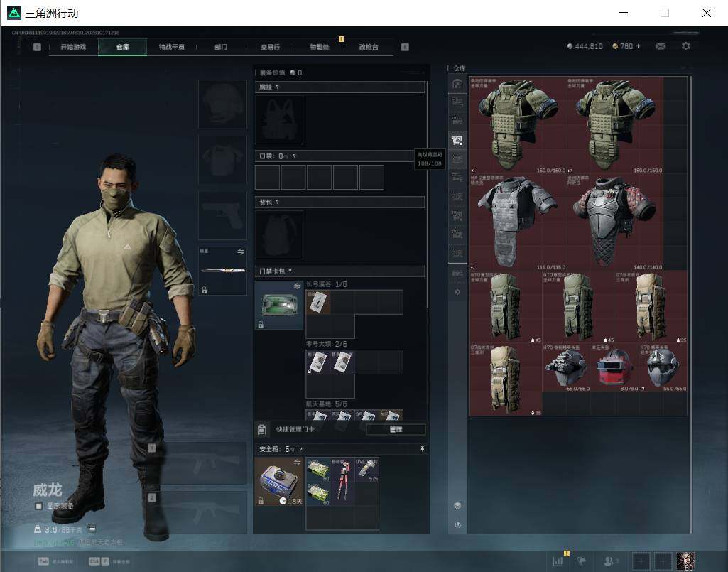Open the 部门 tab
Image resolution: width=728 pixels, height=572 pixels.
(221, 47)
